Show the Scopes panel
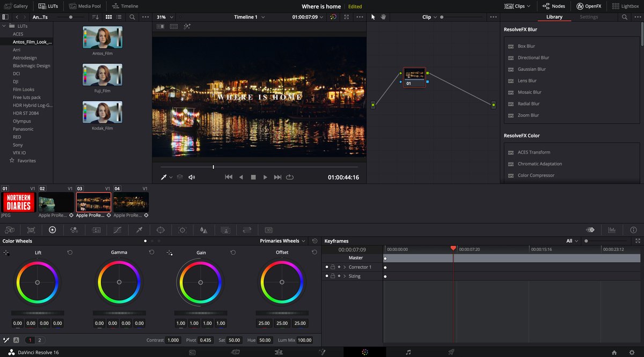Screen dimensions: 644x357 click(x=611, y=229)
